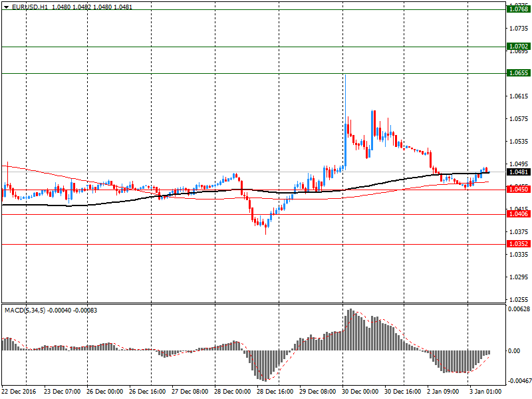
Task: Select the 1.0768 green resistance level label
Action: [x=519, y=9]
